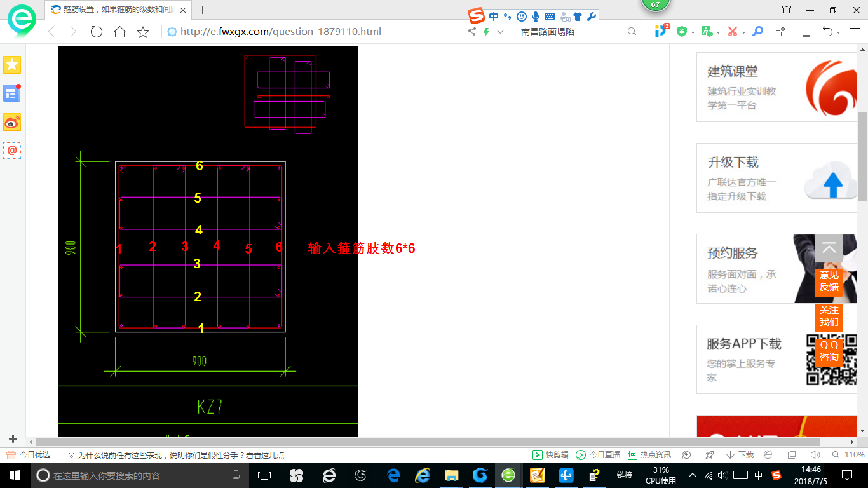
Task: Open the yellow star favorites sidebar icon
Action: 12,64
